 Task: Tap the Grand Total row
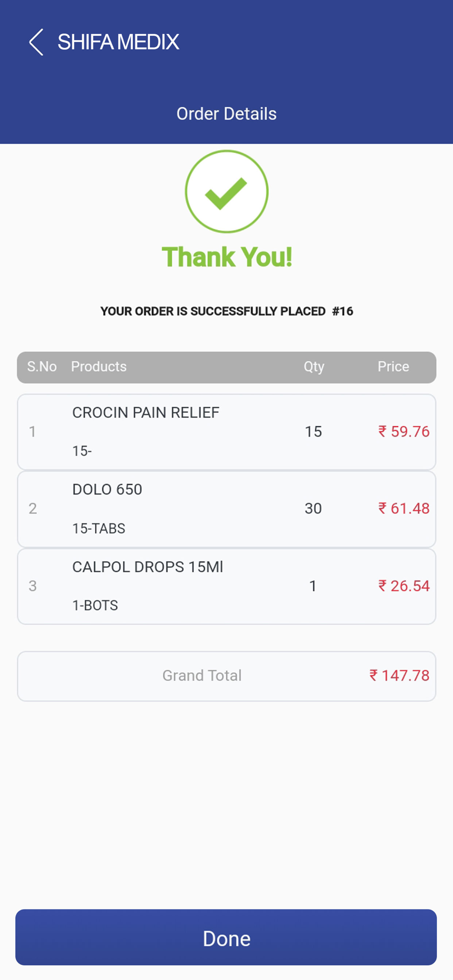coord(226,676)
